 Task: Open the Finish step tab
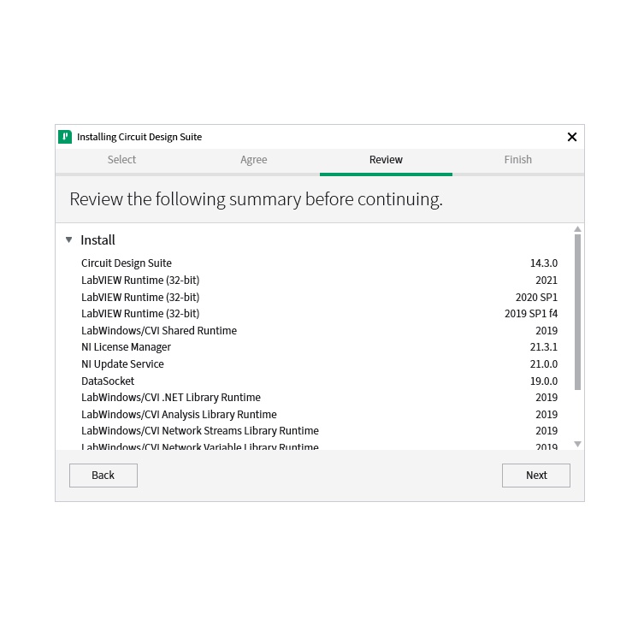pyautogui.click(x=517, y=160)
